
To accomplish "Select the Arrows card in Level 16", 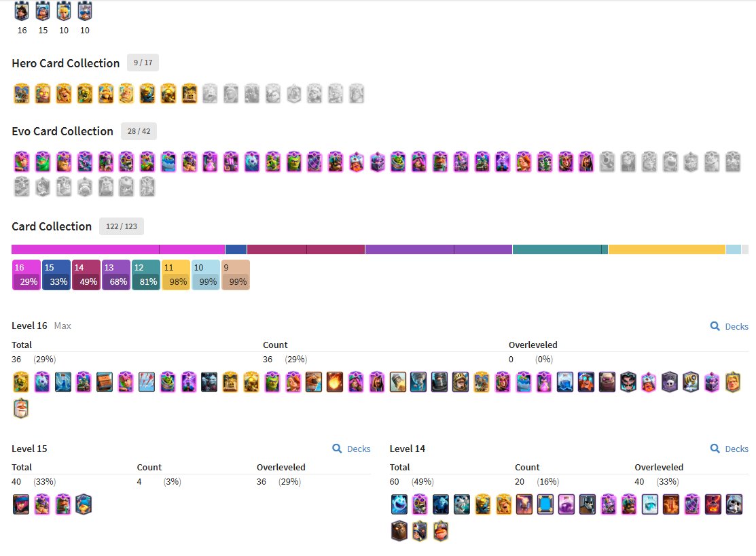I will [x=147, y=382].
